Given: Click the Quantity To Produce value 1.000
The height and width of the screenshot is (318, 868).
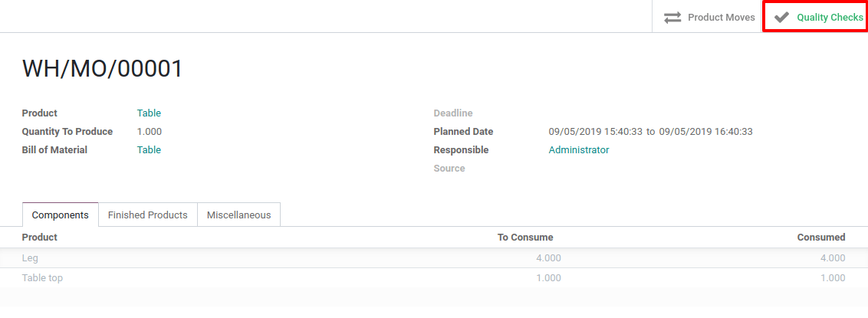Looking at the screenshot, I should (x=150, y=131).
